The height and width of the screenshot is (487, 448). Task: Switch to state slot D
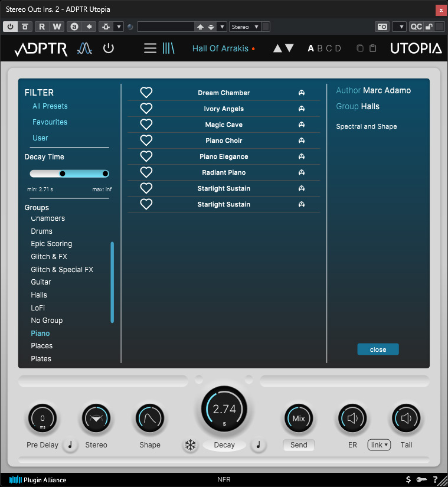click(338, 48)
